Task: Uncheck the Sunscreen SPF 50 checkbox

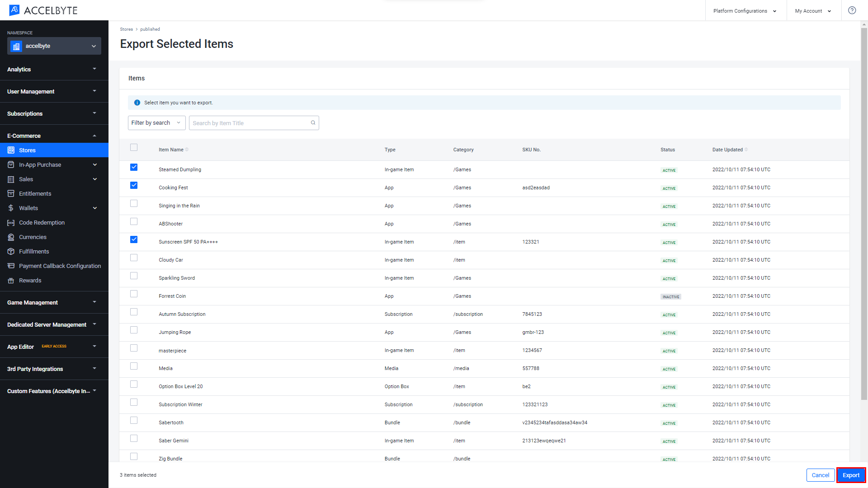Action: click(x=134, y=239)
